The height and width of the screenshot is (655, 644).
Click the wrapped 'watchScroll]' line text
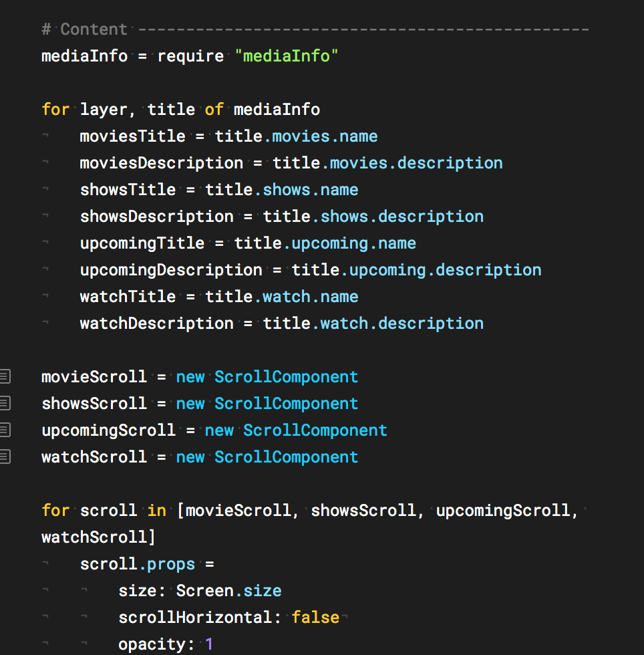tap(99, 537)
